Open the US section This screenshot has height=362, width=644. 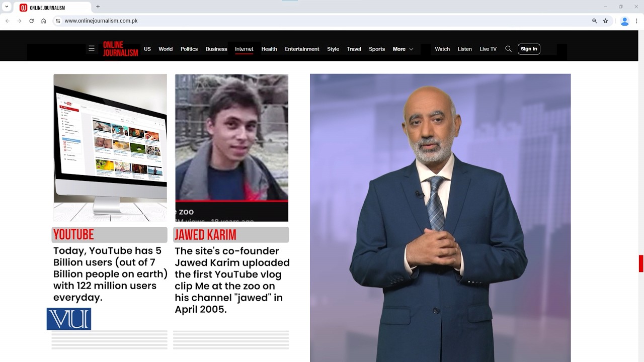[x=147, y=49]
